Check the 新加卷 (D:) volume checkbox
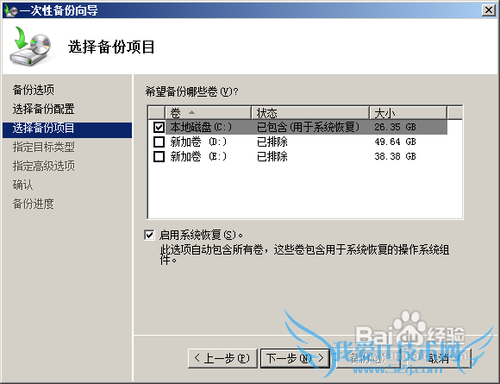The image size is (500, 384). [159, 142]
